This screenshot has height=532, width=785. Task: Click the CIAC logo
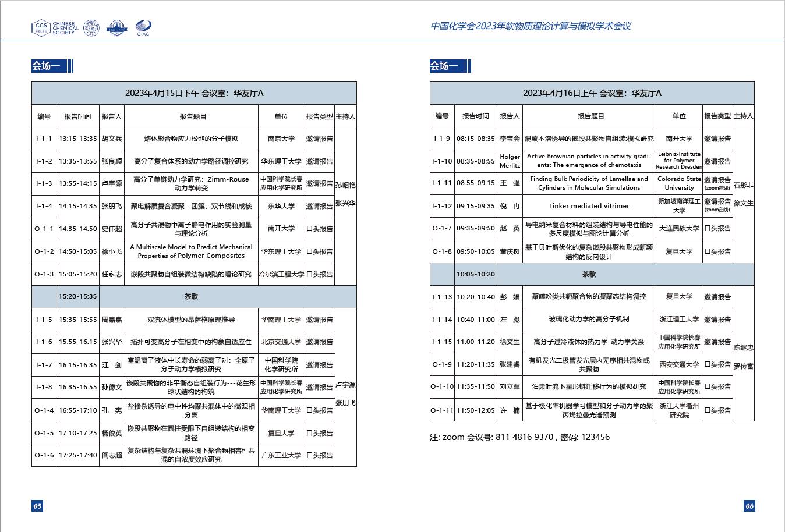pos(143,27)
